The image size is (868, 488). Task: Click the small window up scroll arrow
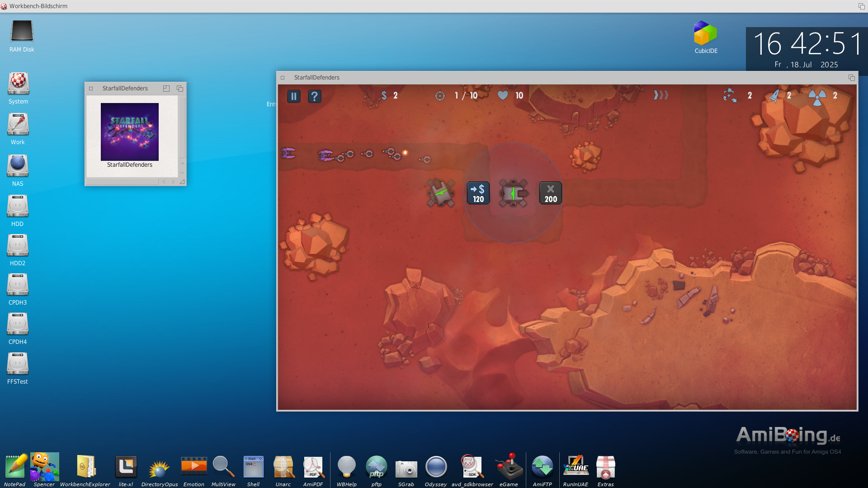pyautogui.click(x=182, y=164)
